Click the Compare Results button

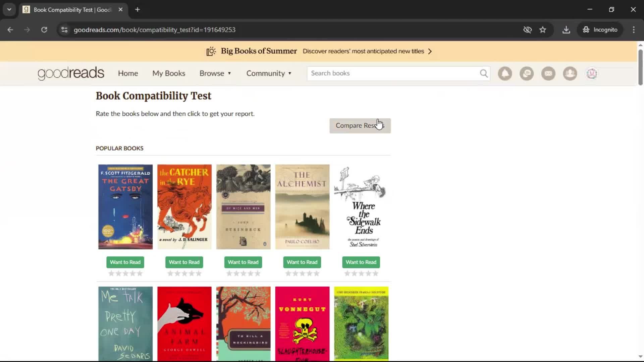coord(360,126)
